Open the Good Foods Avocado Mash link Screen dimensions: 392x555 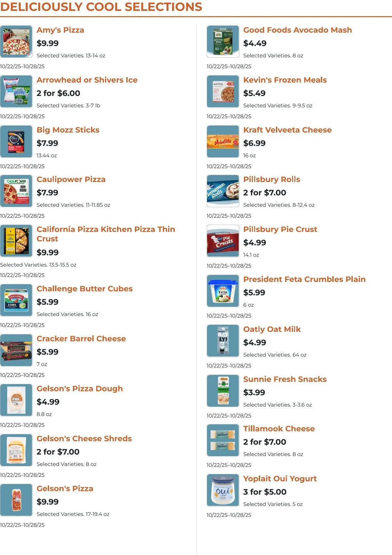297,30
